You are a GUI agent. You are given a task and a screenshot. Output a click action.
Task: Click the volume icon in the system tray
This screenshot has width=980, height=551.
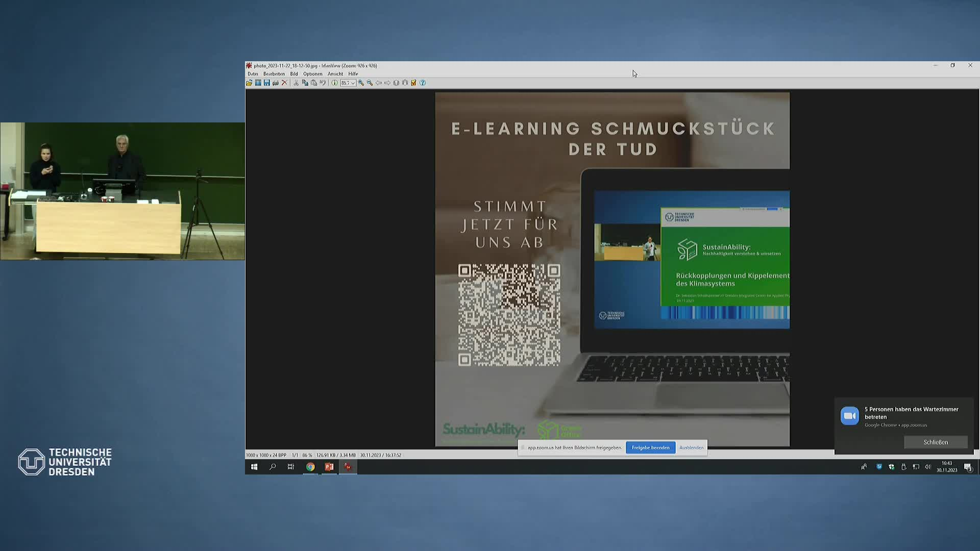pyautogui.click(x=928, y=467)
